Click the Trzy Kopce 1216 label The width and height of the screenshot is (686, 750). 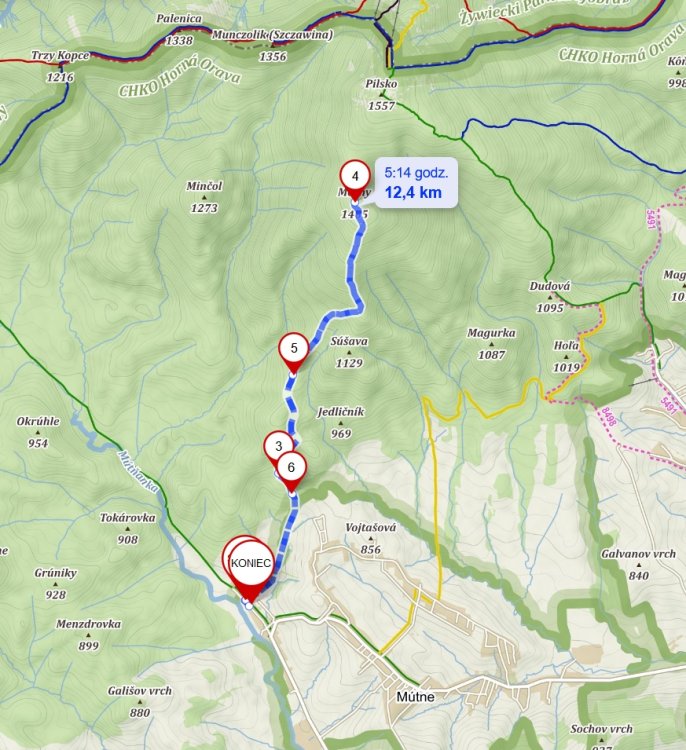click(x=60, y=66)
